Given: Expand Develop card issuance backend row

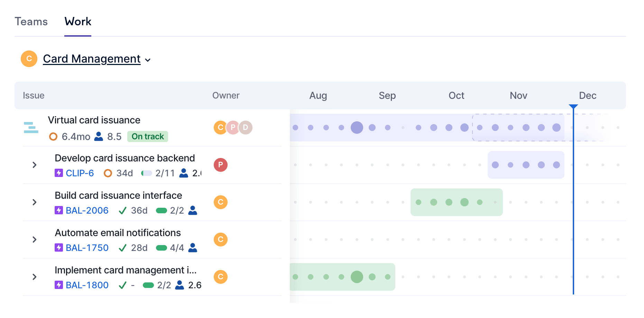Looking at the screenshot, I should click(35, 165).
